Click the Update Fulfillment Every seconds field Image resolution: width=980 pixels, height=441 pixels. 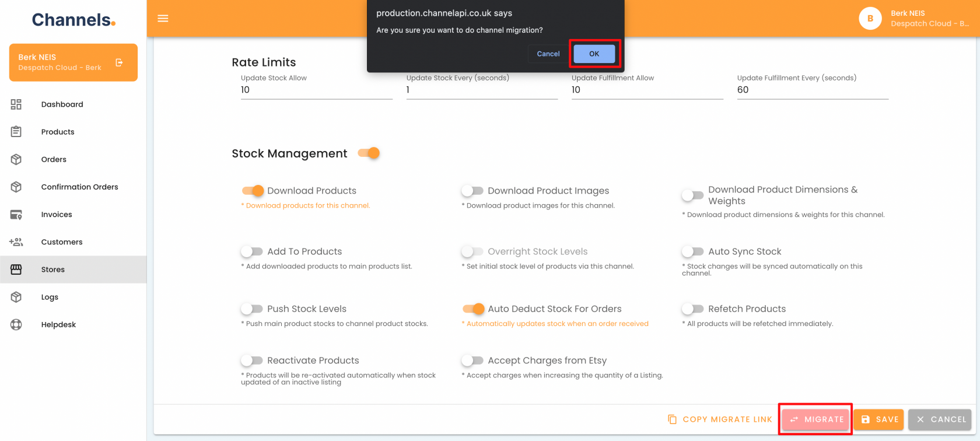pyautogui.click(x=812, y=90)
